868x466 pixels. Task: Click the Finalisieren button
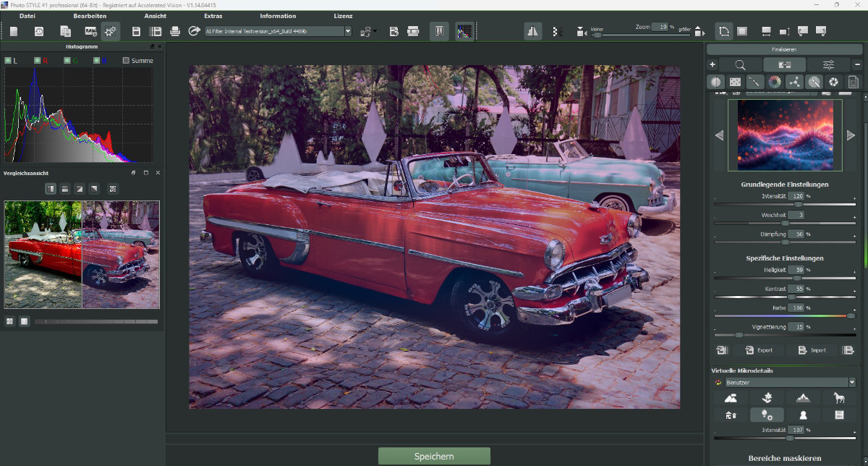point(785,50)
